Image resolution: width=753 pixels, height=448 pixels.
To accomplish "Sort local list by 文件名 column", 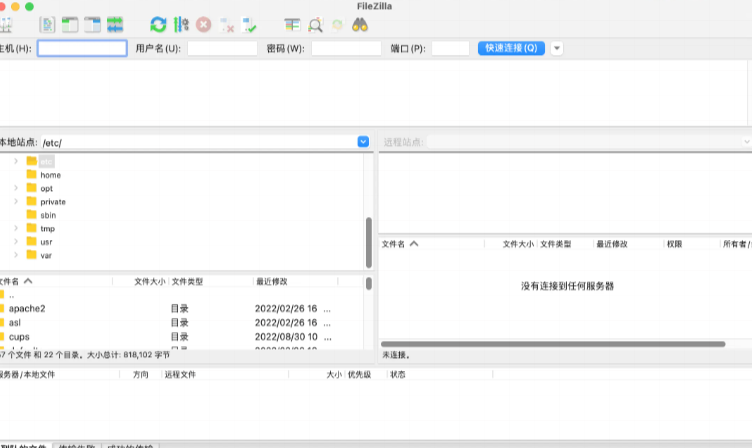I will pos(56,281).
